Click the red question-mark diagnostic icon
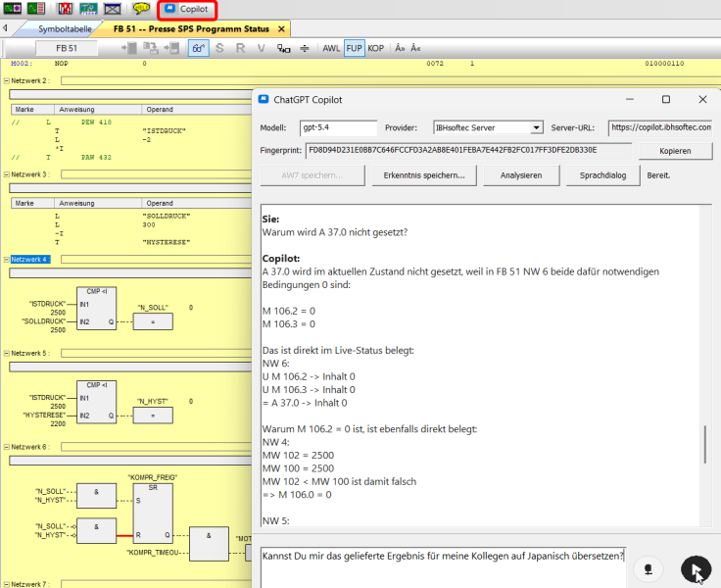The image size is (721, 588). [66, 8]
